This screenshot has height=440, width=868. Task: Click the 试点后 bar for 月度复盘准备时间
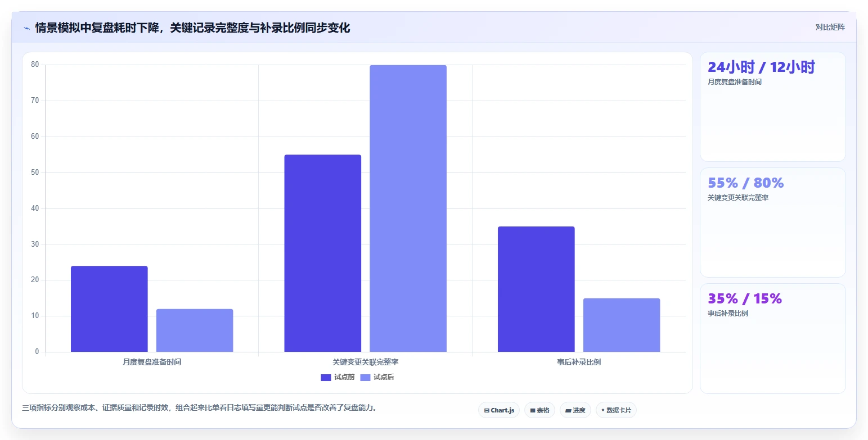(195, 330)
